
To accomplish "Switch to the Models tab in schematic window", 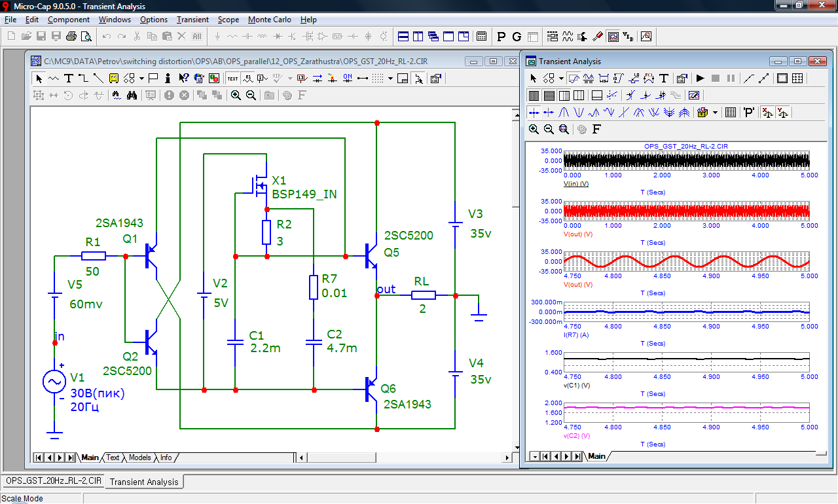I will point(139,458).
